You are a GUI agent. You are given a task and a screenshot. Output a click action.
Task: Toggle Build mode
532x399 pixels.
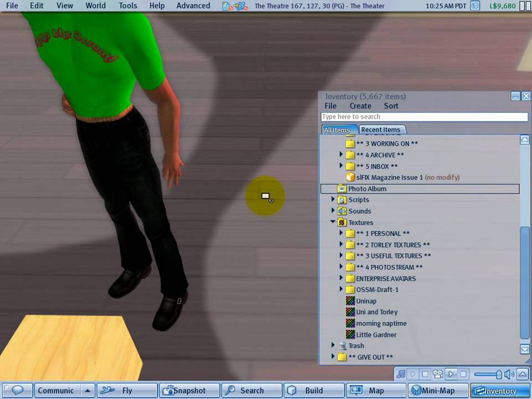(x=314, y=391)
